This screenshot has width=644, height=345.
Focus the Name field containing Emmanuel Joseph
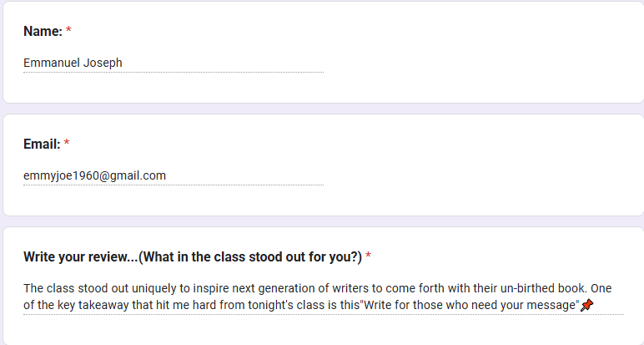pyautogui.click(x=174, y=63)
